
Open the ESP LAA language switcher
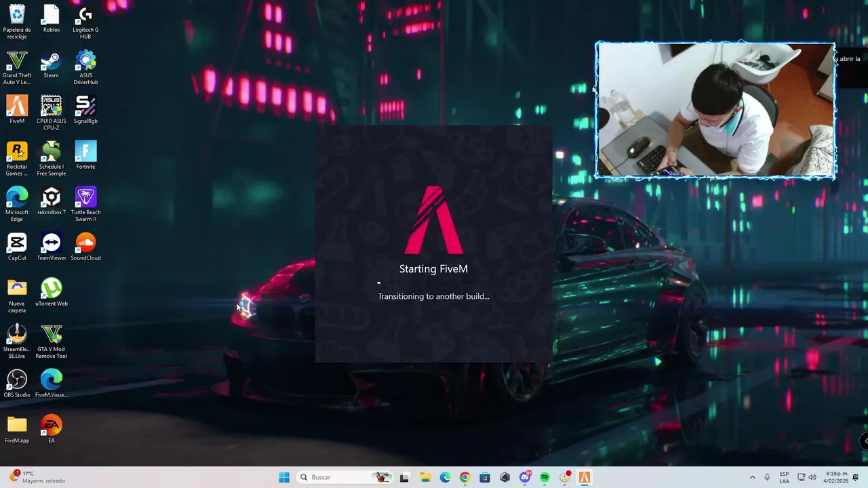click(784, 477)
